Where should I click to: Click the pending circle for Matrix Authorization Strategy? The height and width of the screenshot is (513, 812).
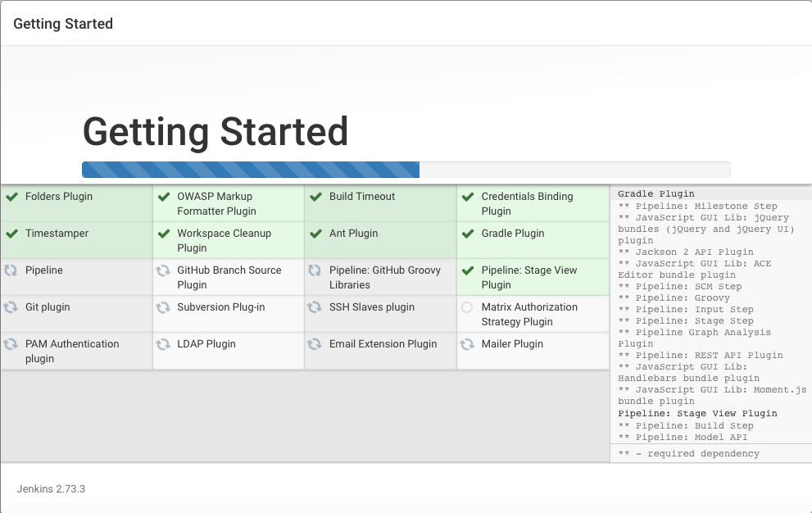point(468,307)
